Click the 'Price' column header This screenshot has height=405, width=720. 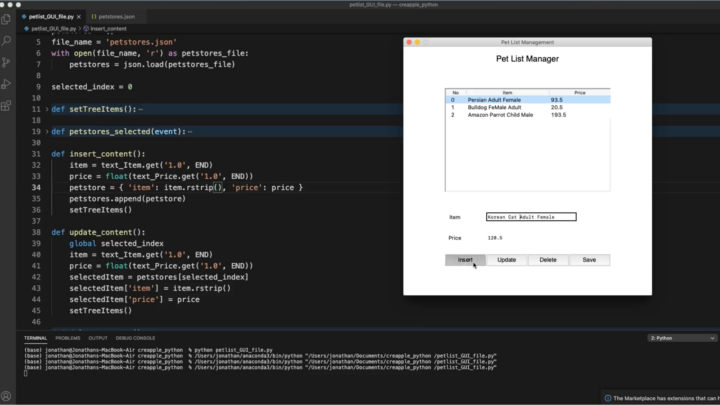pyautogui.click(x=579, y=93)
